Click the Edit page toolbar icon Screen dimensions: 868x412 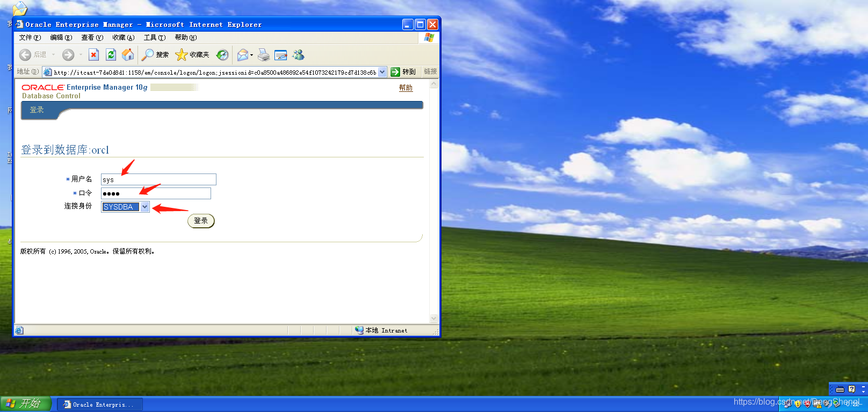click(x=281, y=55)
